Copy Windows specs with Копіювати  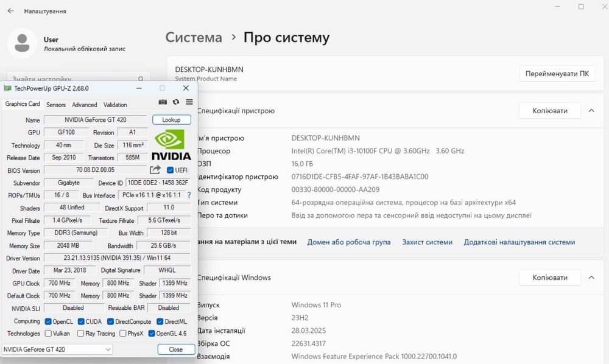(x=550, y=278)
